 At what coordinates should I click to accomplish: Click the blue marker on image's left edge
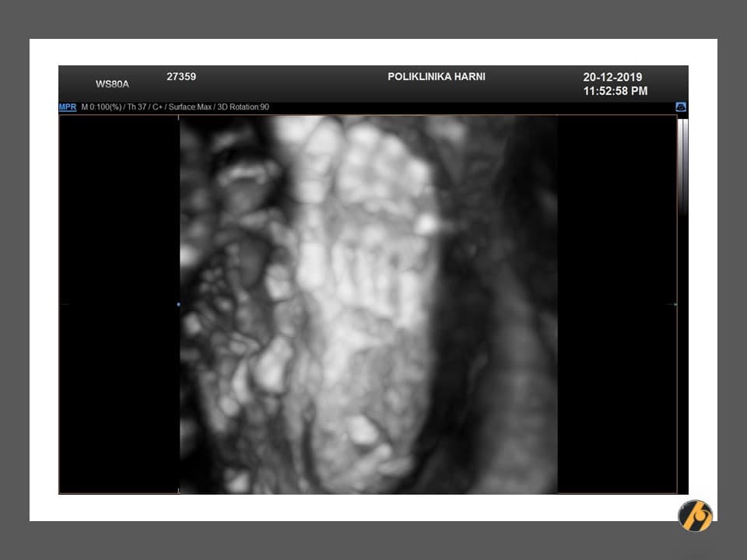tap(179, 304)
